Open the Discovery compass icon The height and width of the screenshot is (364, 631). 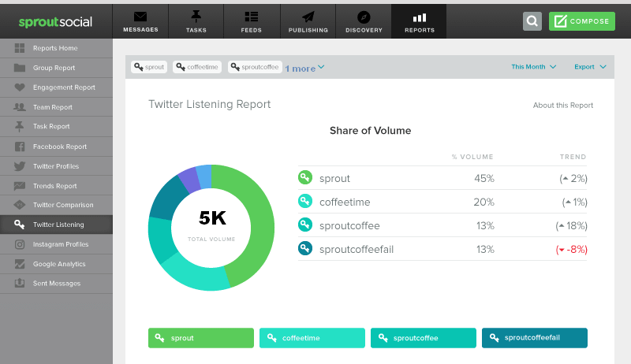[x=364, y=17]
